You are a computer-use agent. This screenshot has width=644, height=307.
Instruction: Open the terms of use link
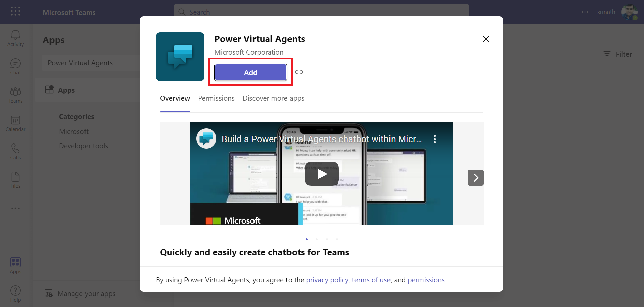(371, 280)
